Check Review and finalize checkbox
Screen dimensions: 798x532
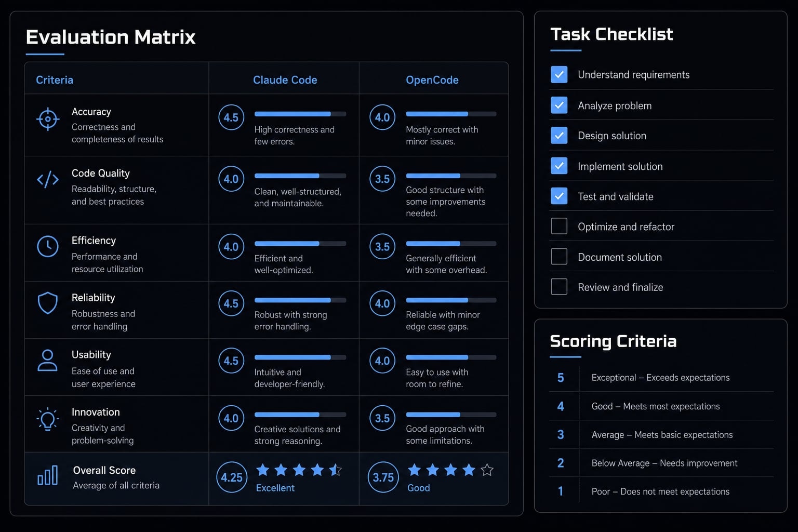click(x=559, y=287)
